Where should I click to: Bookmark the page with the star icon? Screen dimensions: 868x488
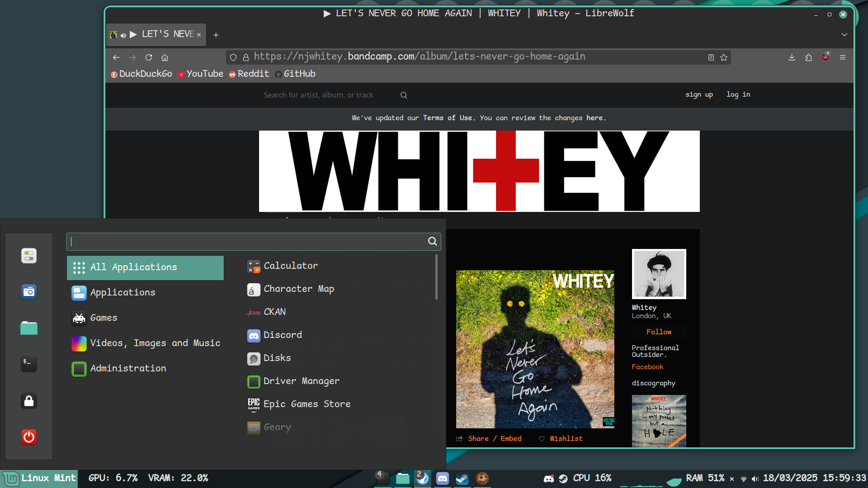(723, 57)
